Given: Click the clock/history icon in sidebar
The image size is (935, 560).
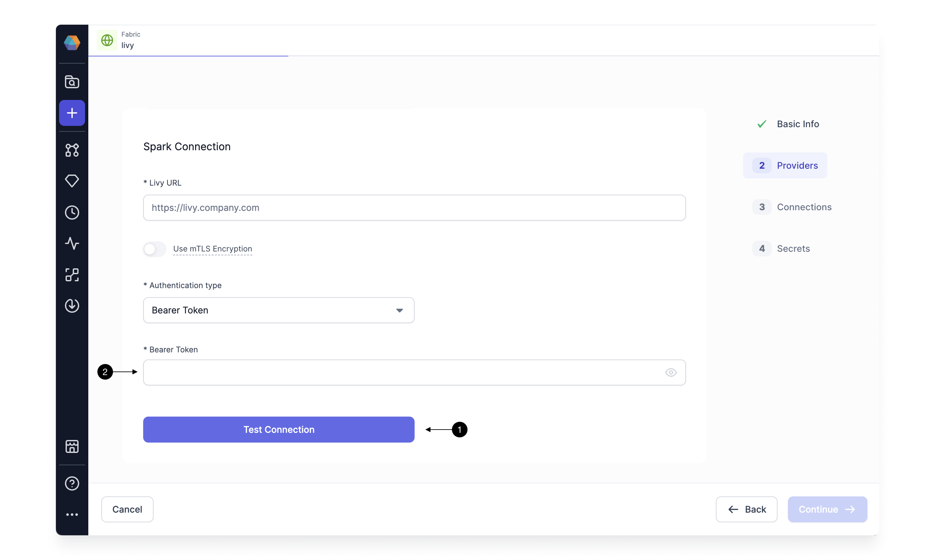Looking at the screenshot, I should [x=71, y=212].
